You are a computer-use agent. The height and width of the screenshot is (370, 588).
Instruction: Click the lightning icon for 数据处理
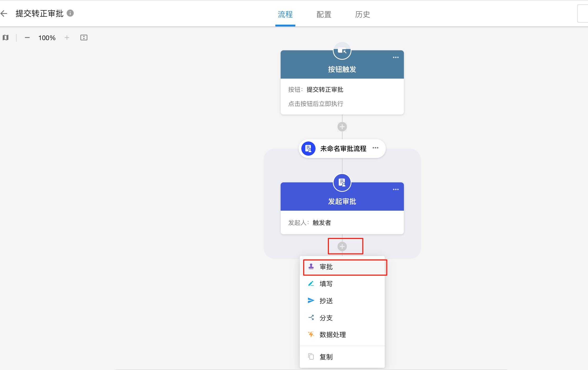point(311,334)
